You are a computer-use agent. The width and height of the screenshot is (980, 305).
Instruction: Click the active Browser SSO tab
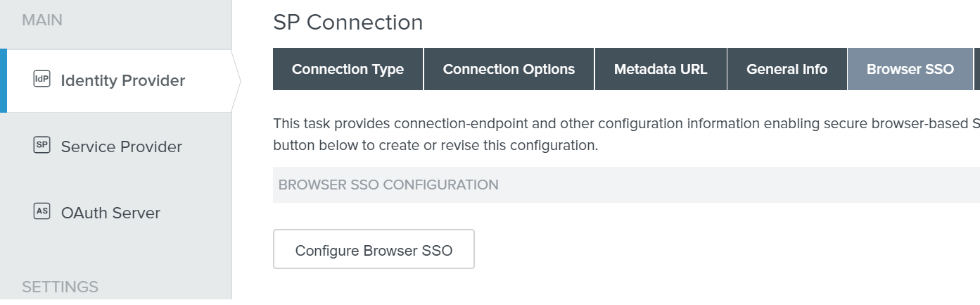click(910, 69)
